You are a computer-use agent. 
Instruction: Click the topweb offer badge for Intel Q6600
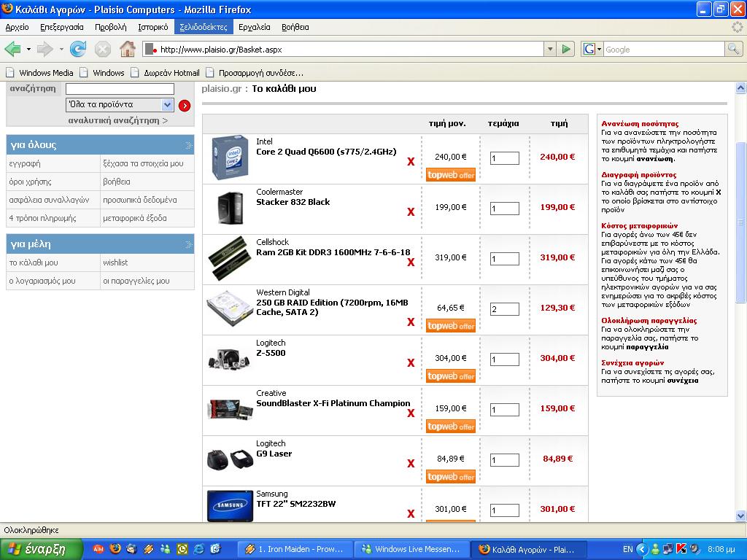pos(451,175)
